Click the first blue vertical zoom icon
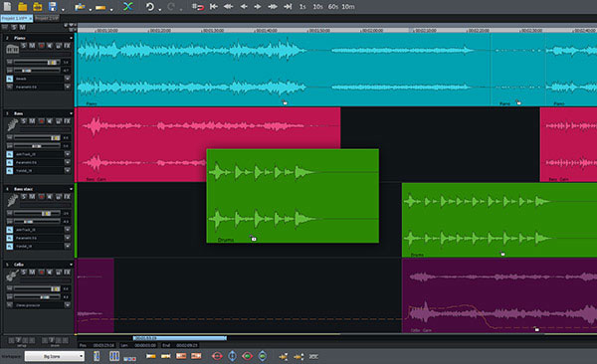597x364 pixels. 232,356
